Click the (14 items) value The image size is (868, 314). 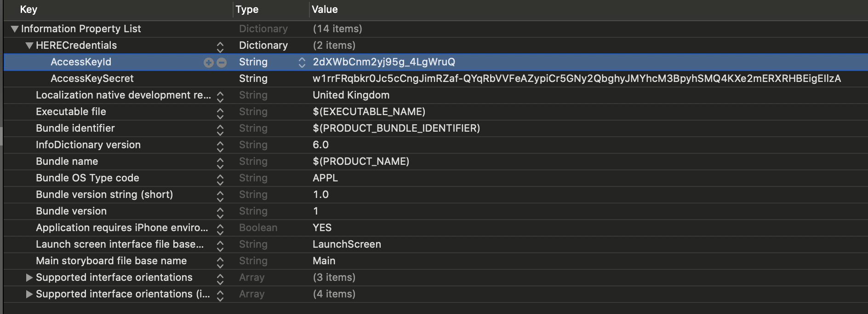pyautogui.click(x=337, y=29)
